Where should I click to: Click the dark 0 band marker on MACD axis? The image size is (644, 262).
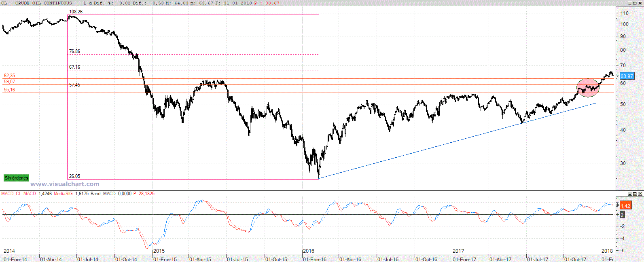pos(622,215)
